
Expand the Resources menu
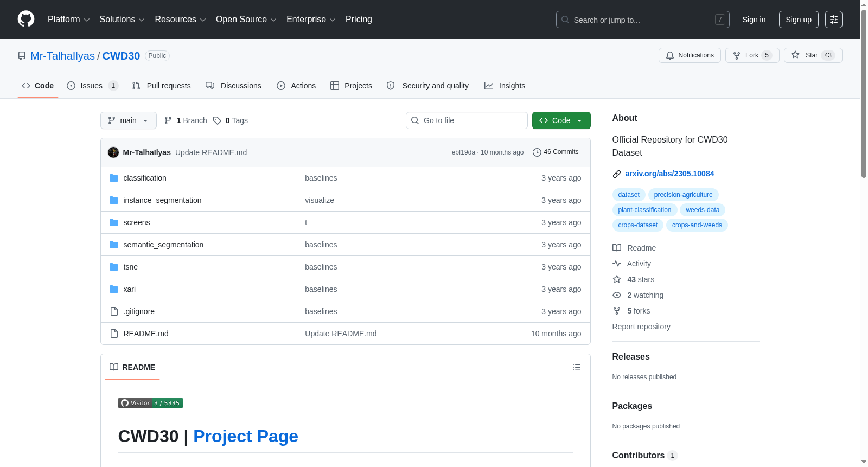tap(180, 20)
